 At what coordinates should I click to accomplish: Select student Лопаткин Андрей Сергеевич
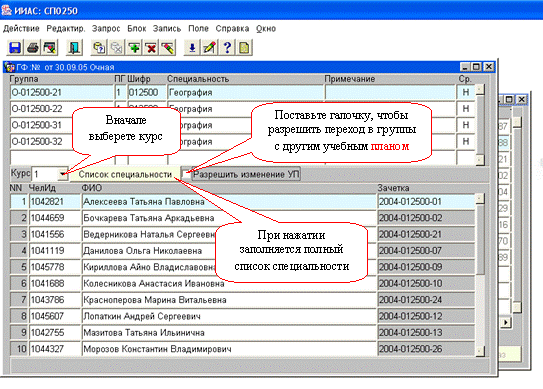click(x=229, y=316)
